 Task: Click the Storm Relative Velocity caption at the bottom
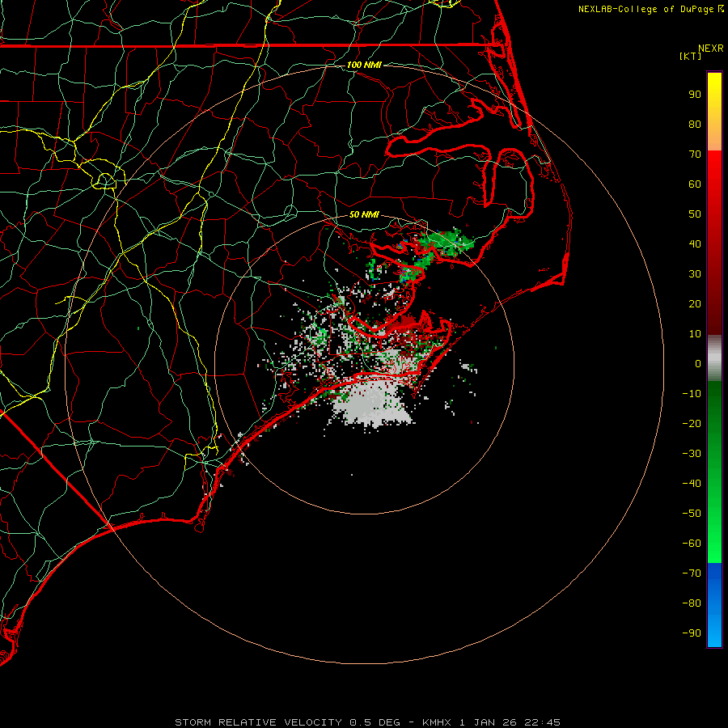point(367,722)
